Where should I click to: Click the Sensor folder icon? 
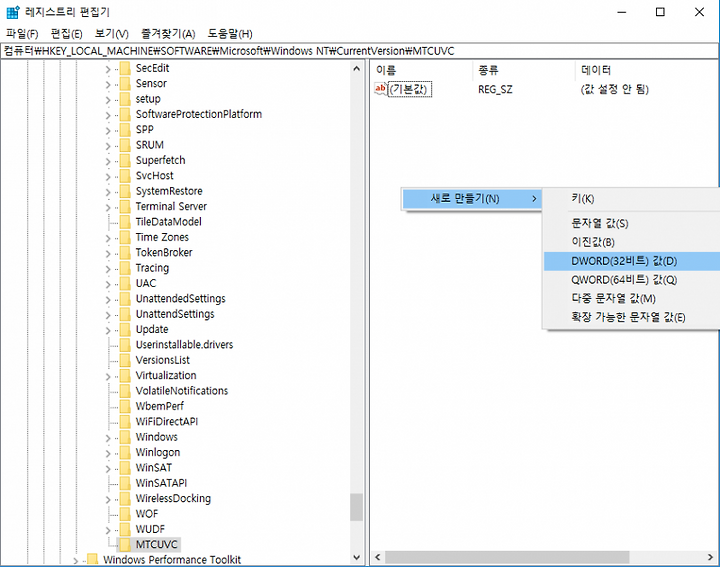[x=125, y=84]
